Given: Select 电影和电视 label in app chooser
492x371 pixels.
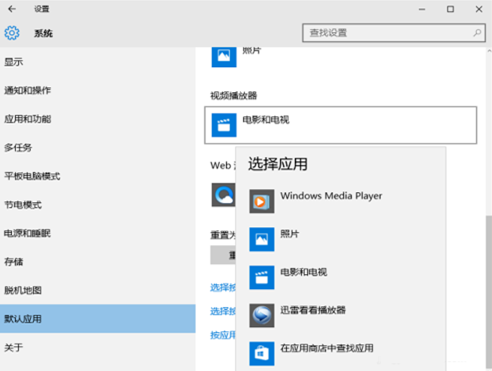Looking at the screenshot, I should (304, 272).
